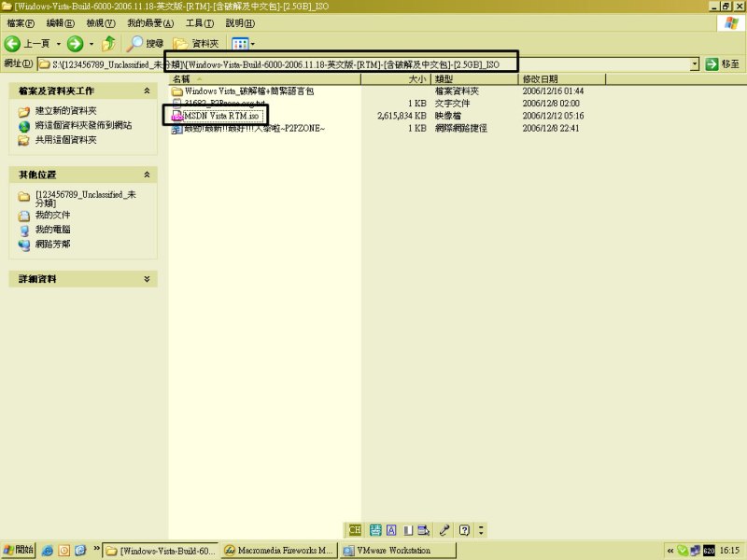Click the input method icon beside CH
The width and height of the screenshot is (747, 560).
pos(375,530)
